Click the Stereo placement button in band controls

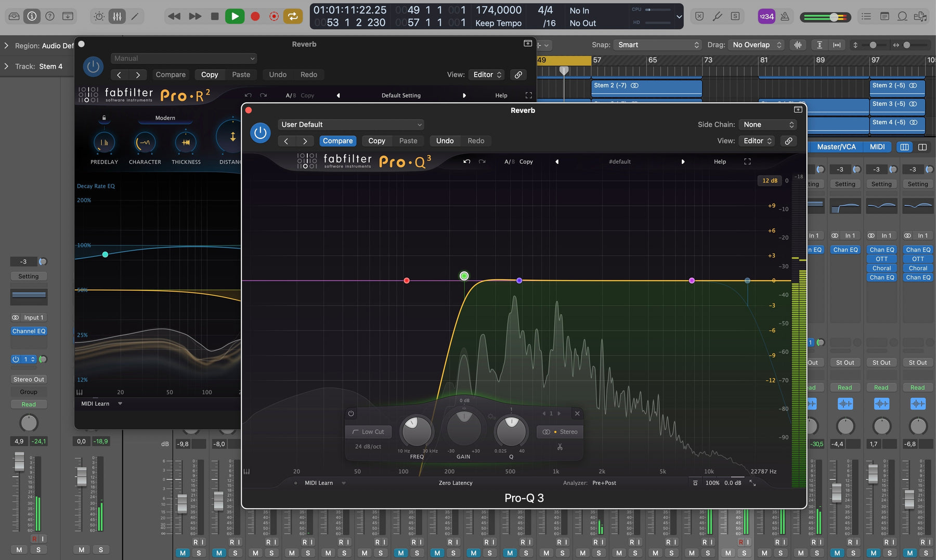560,432
